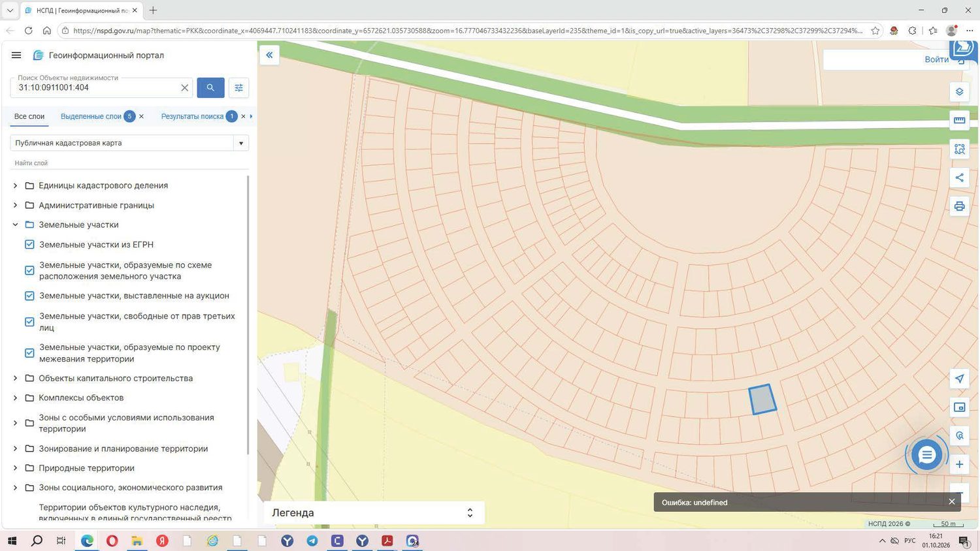Open the search filter settings
The width and height of the screenshot is (980, 551).
(x=238, y=87)
